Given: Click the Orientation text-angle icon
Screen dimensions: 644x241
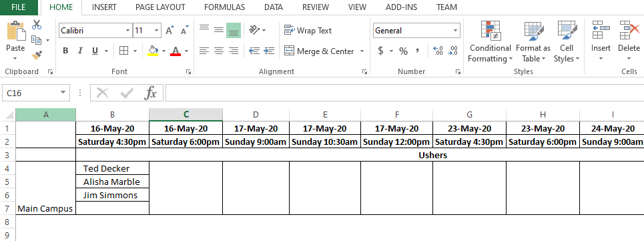Looking at the screenshot, I should point(254,30).
